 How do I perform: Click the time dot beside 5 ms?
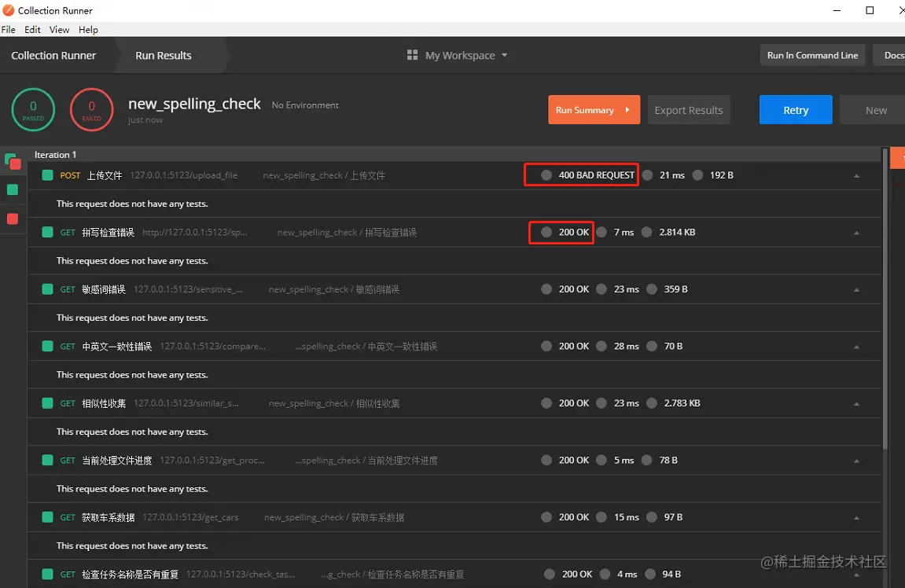pyautogui.click(x=601, y=460)
